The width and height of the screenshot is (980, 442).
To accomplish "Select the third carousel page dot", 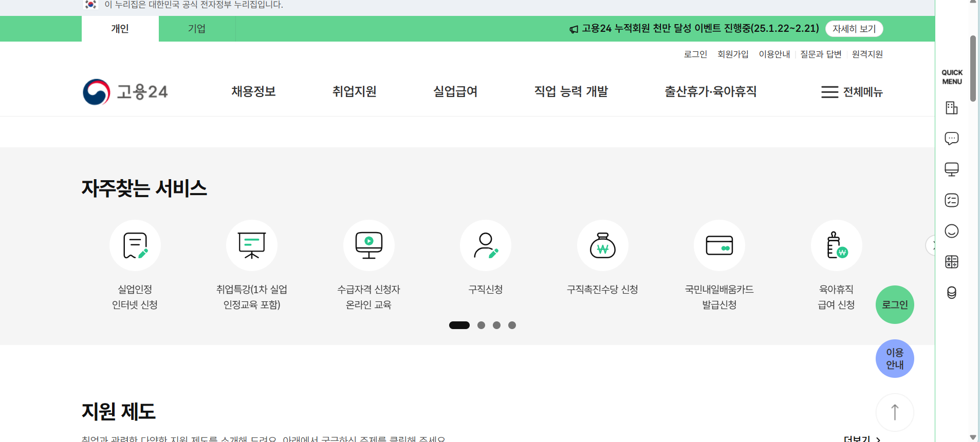I will point(496,325).
